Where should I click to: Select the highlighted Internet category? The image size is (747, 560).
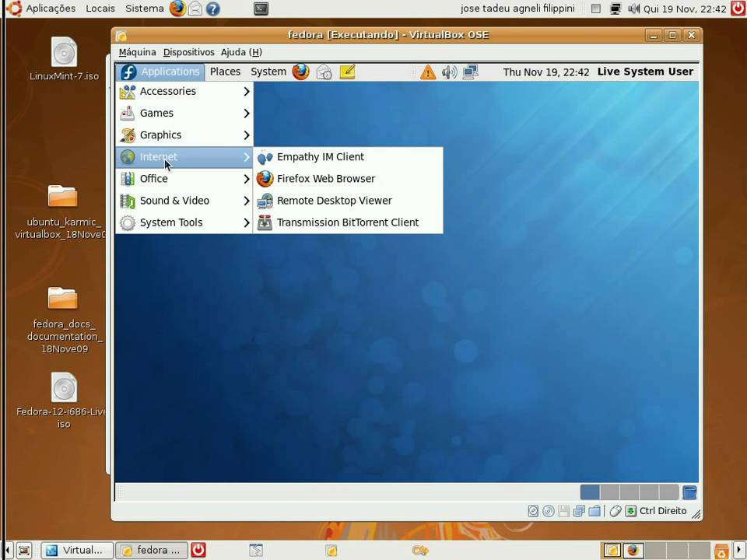coord(184,157)
